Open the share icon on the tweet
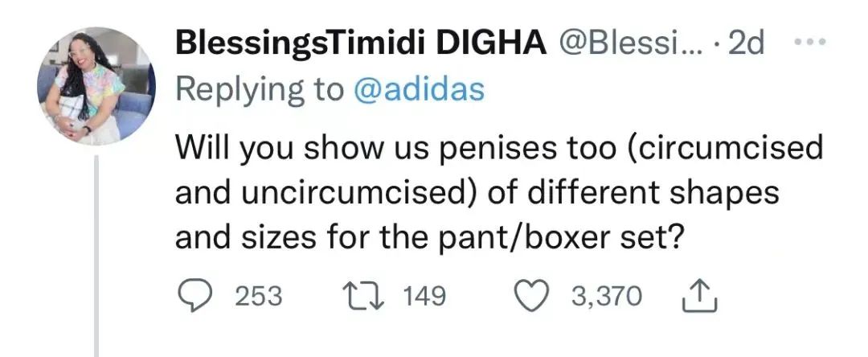The height and width of the screenshot is (357, 868). point(692,297)
